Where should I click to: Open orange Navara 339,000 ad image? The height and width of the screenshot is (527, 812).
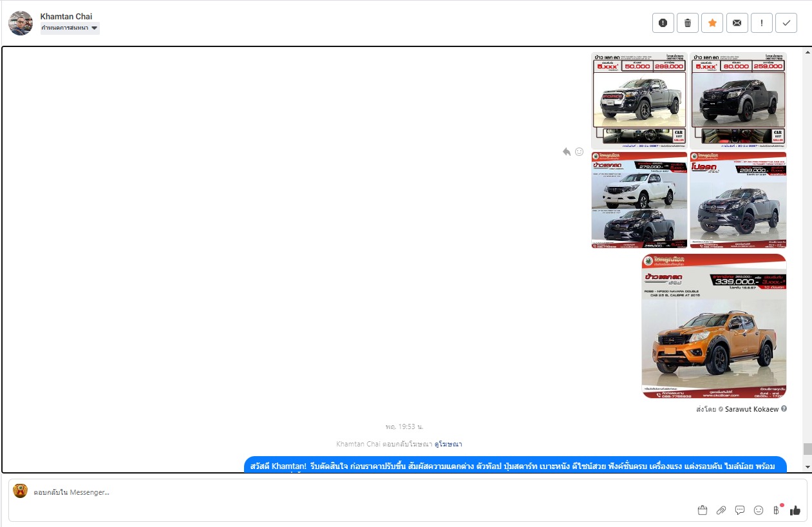pos(714,326)
